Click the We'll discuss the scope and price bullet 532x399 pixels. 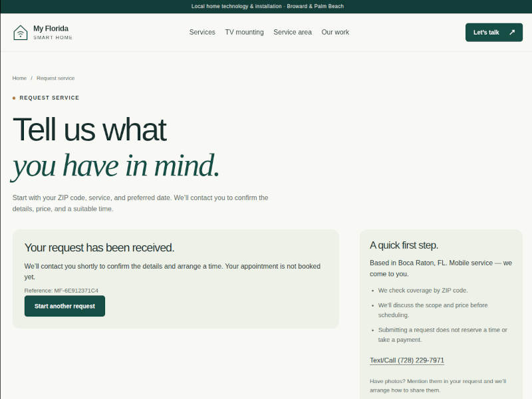(x=433, y=310)
